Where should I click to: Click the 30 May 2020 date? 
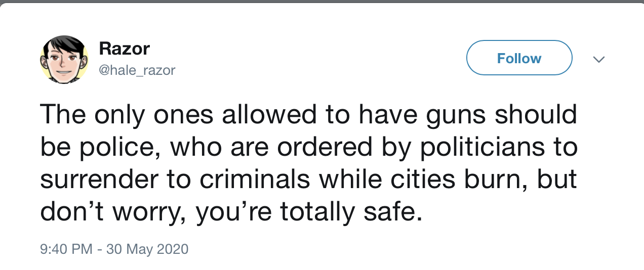tap(147, 249)
